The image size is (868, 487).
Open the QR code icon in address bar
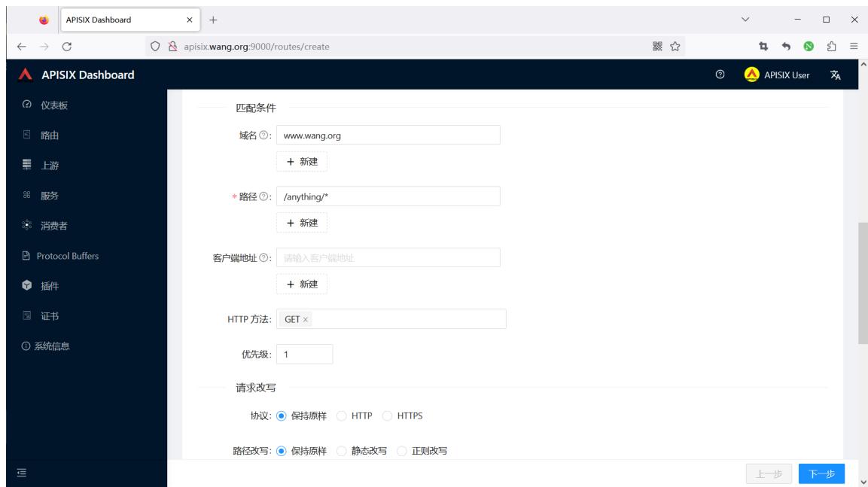click(657, 47)
